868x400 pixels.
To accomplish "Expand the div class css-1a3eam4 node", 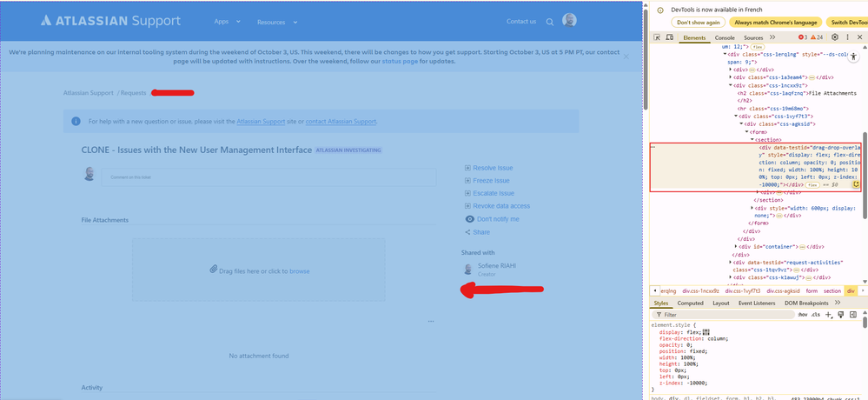I will (x=731, y=77).
